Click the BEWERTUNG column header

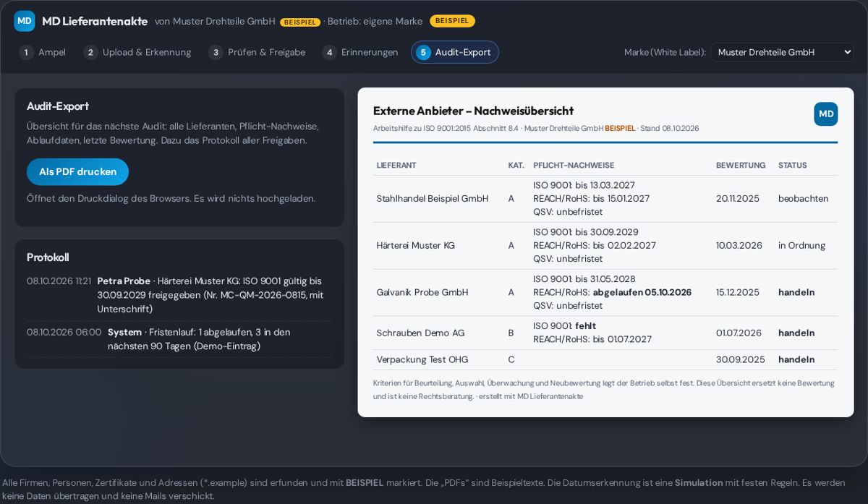tap(741, 166)
